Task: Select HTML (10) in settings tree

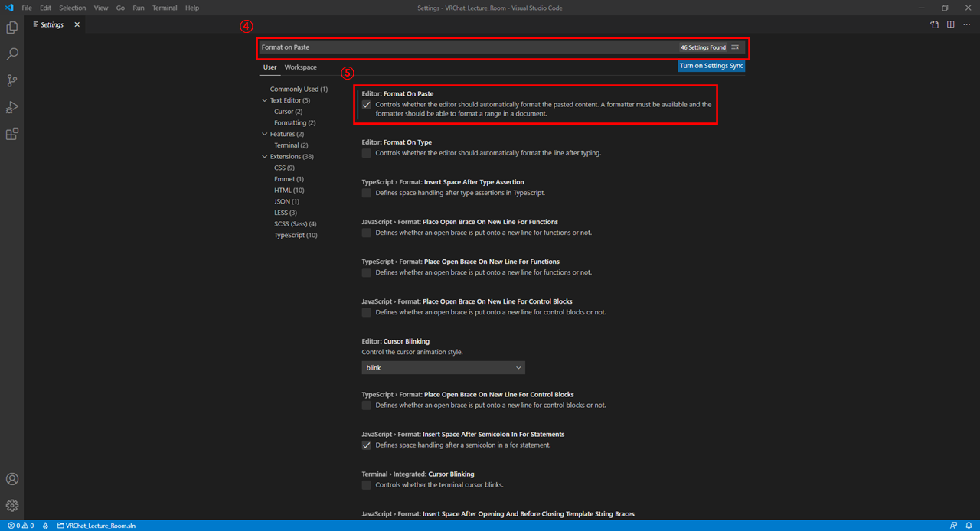Action: pos(289,191)
